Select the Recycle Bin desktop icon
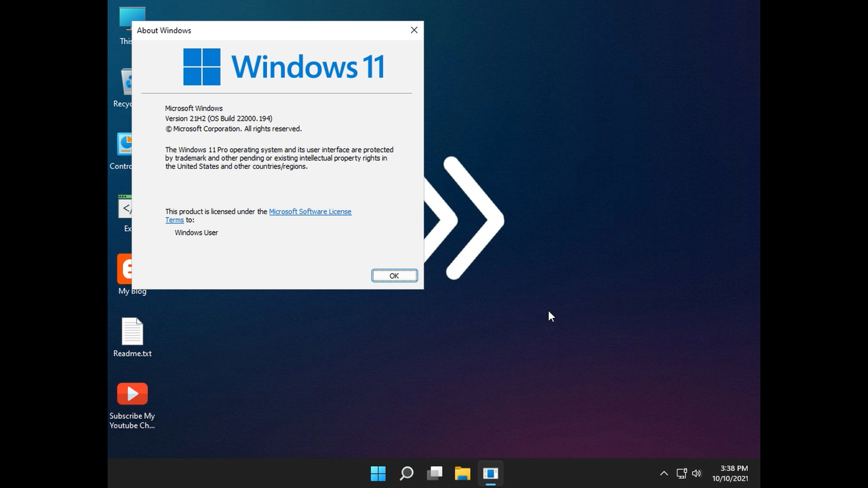Screen dimensions: 868x488 (123, 88)
